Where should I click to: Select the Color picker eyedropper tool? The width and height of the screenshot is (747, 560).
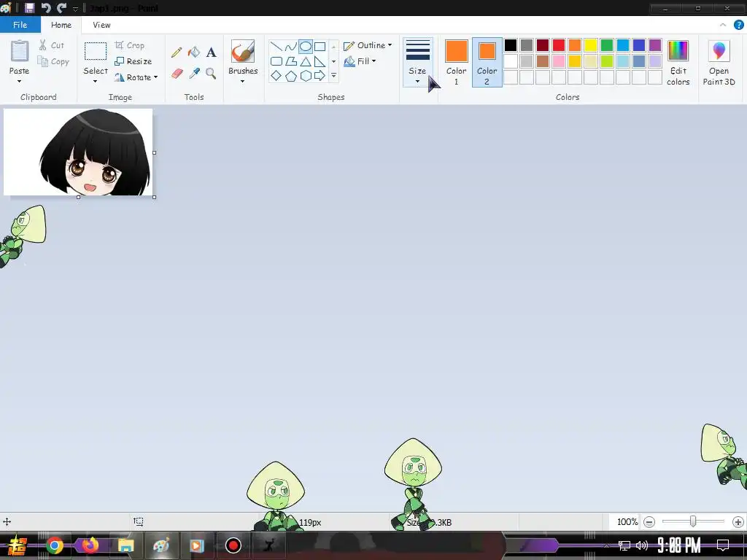(194, 74)
